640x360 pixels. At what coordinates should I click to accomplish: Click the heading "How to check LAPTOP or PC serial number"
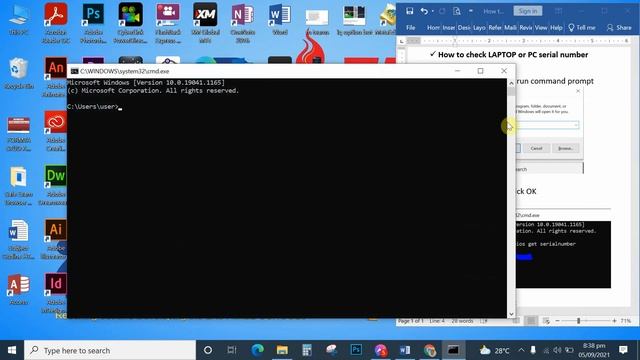[x=513, y=55]
